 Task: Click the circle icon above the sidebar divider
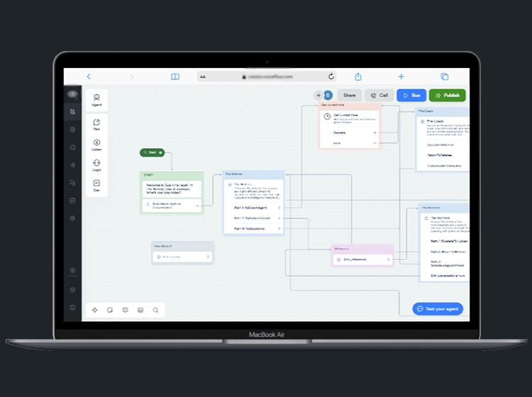(x=72, y=270)
